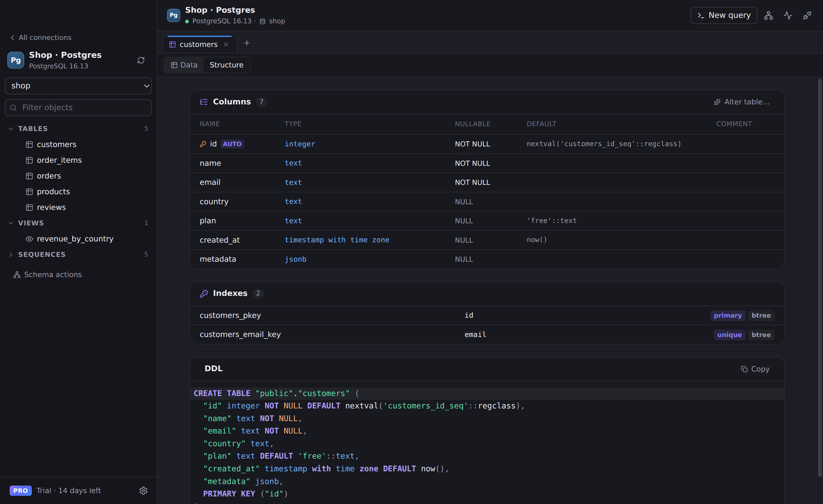Click the customers_email_key index row

click(487, 334)
